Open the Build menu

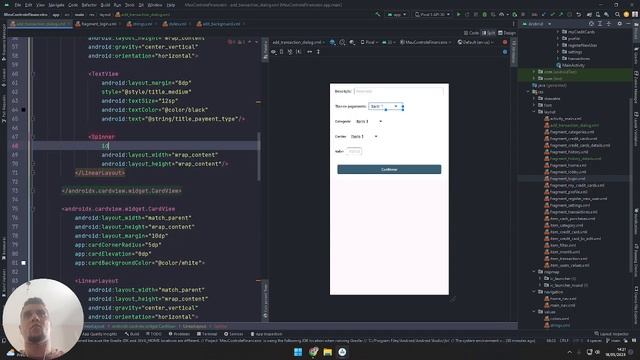(x=105, y=5)
